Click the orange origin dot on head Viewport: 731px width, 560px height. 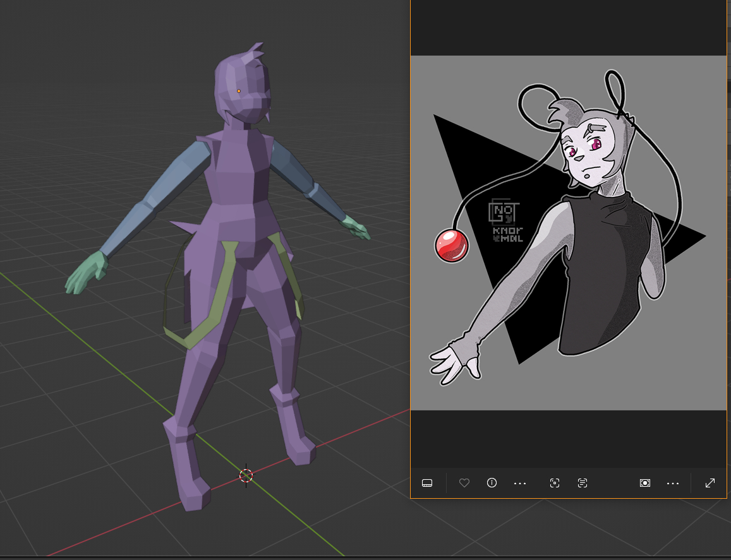point(239,91)
